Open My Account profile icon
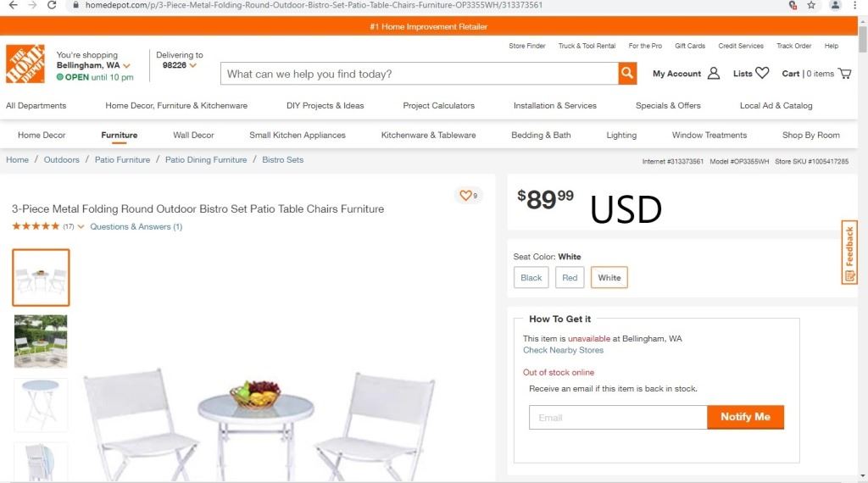The image size is (868, 483). (x=713, y=74)
